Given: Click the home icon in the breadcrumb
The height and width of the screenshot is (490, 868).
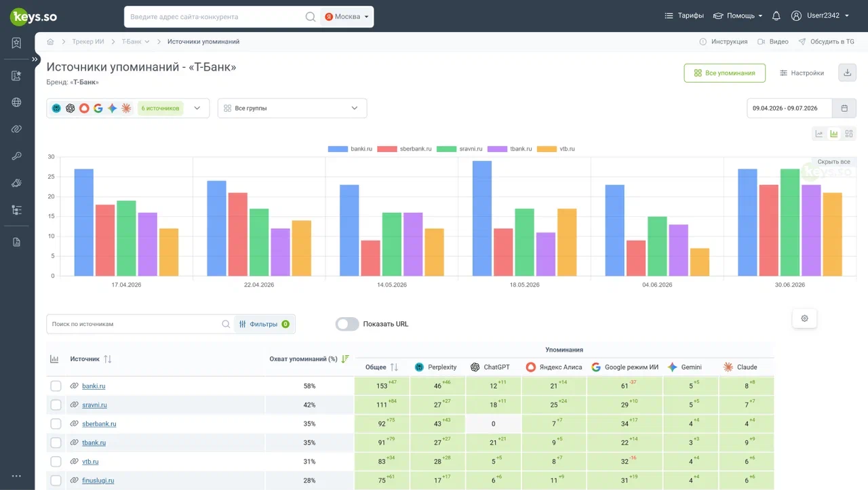Looking at the screenshot, I should (51, 42).
